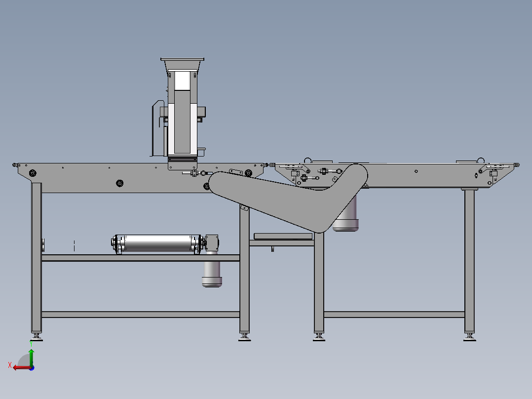Select the left frame's middle shelf rail

141,258
